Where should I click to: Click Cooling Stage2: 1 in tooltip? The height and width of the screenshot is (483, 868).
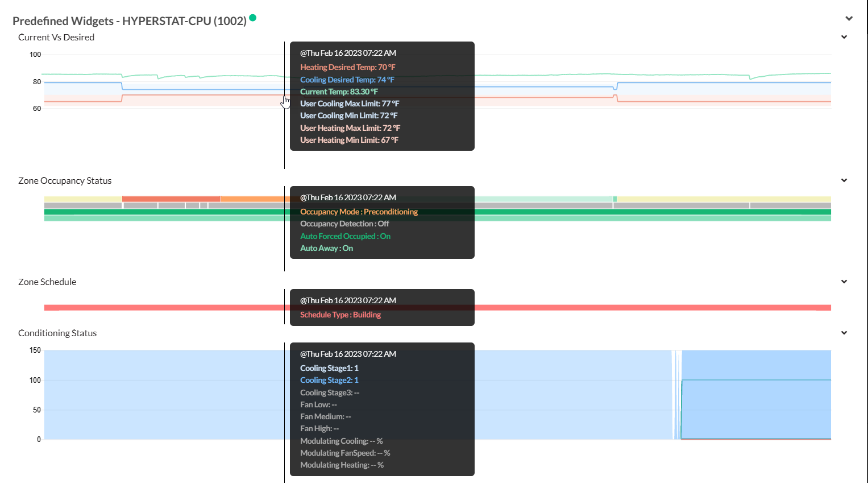[330, 380]
